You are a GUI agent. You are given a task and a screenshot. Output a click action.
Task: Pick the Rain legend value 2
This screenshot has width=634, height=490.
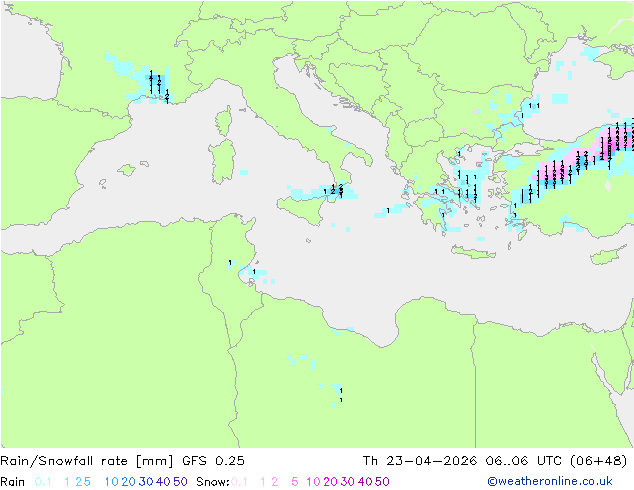click(x=78, y=482)
